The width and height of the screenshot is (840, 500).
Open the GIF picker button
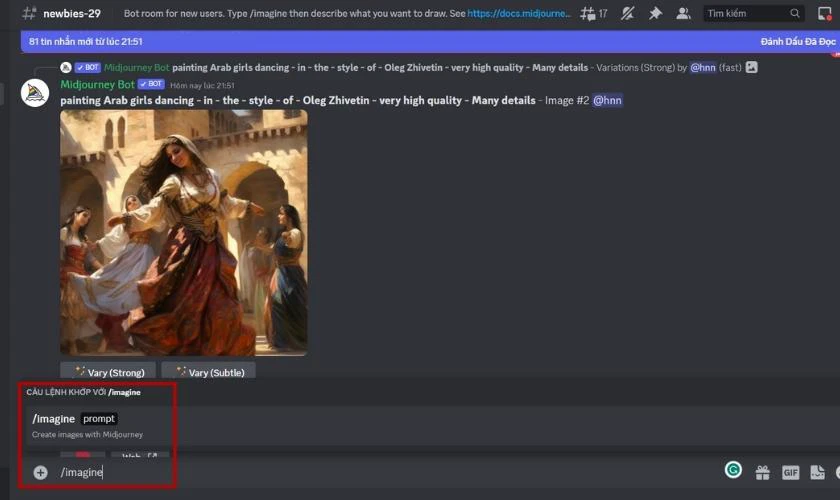[x=790, y=472]
